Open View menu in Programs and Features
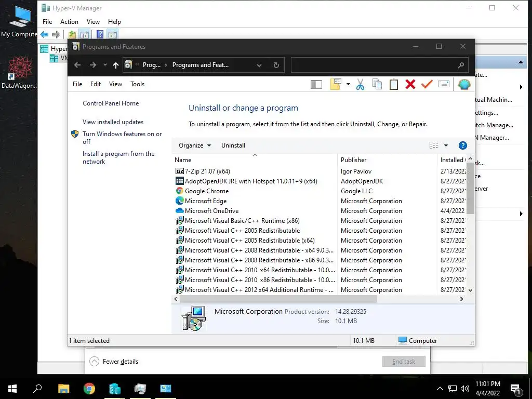Image resolution: width=532 pixels, height=399 pixels. (x=115, y=84)
